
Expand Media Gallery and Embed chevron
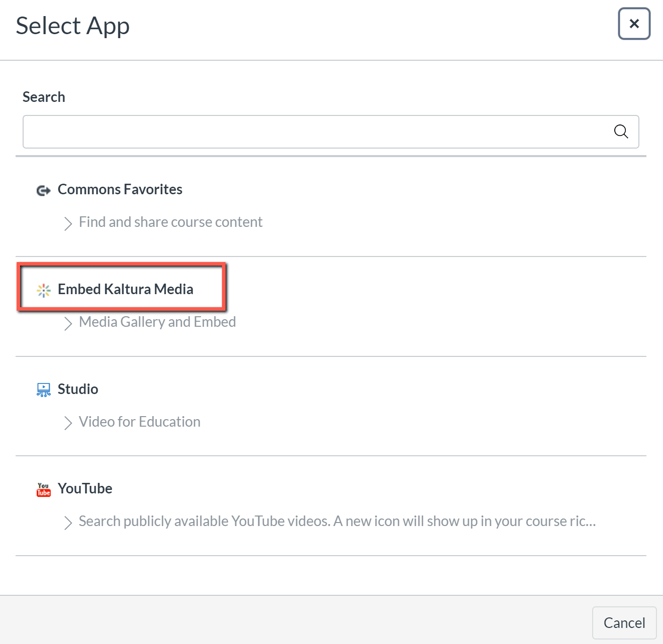pos(68,323)
